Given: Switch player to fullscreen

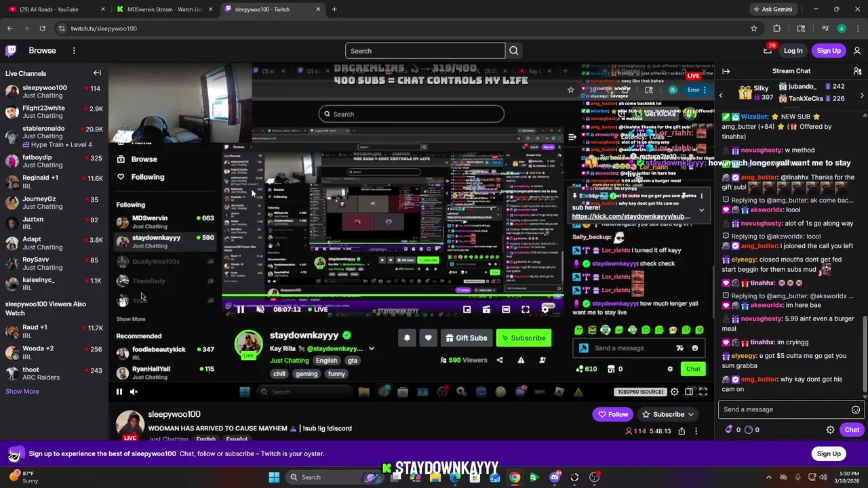Looking at the screenshot, I should [703, 392].
